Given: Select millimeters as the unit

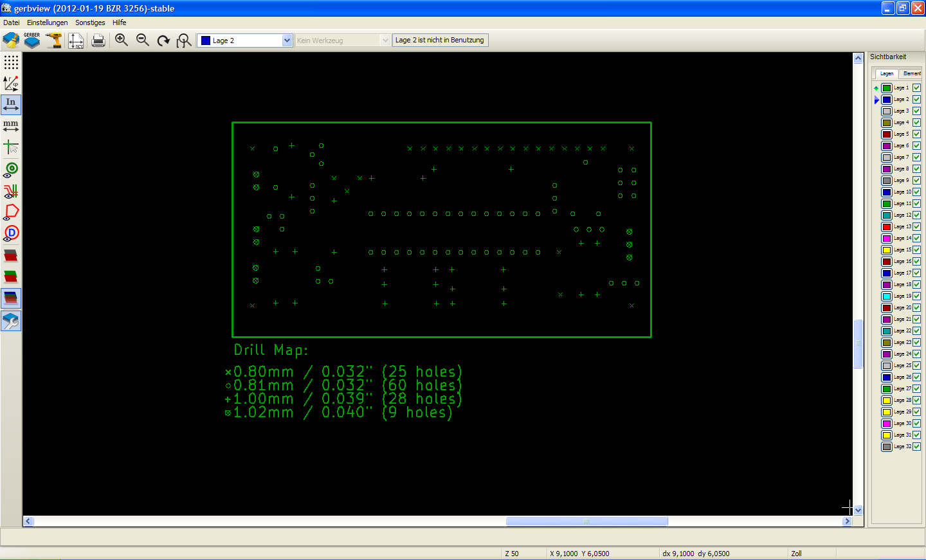Looking at the screenshot, I should pyautogui.click(x=11, y=125).
